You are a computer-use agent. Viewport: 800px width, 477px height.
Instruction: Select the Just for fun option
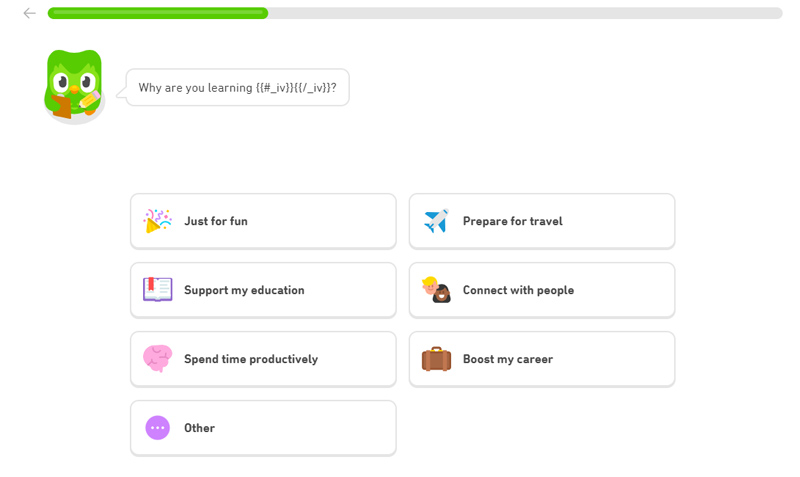point(263,221)
